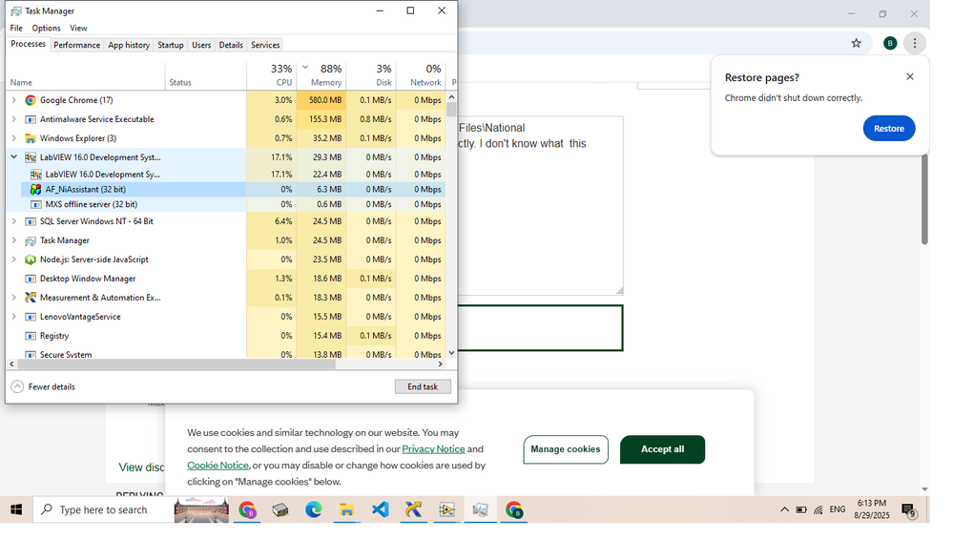Sort processes by the Memory column
953x560 pixels.
[x=321, y=75]
